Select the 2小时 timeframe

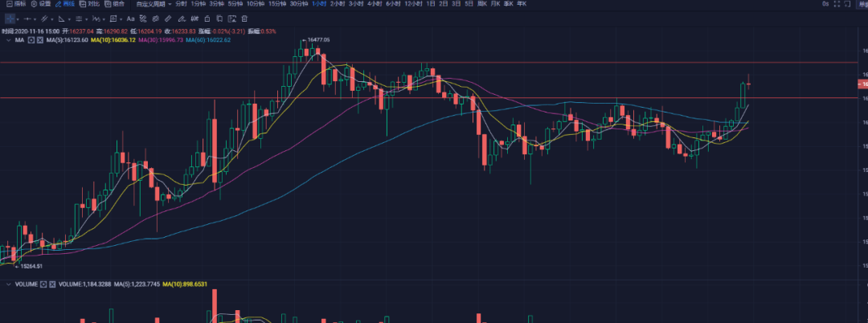click(337, 3)
